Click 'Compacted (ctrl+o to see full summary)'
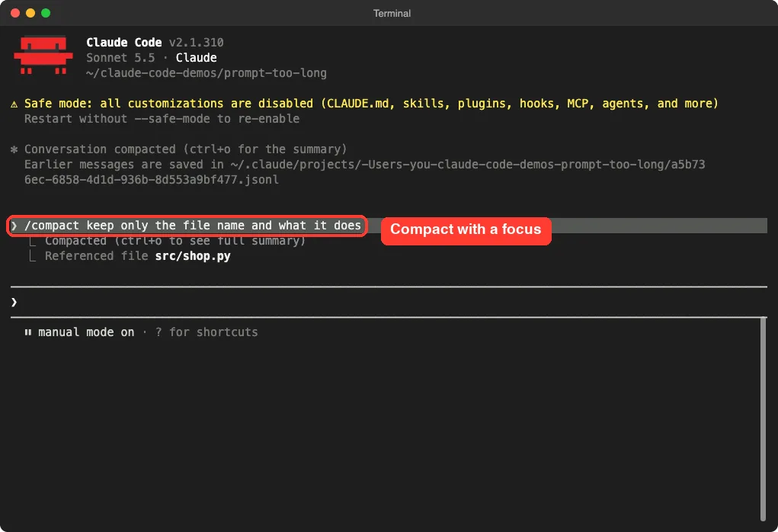Screen dimensions: 778x532 pyautogui.click(x=175, y=241)
